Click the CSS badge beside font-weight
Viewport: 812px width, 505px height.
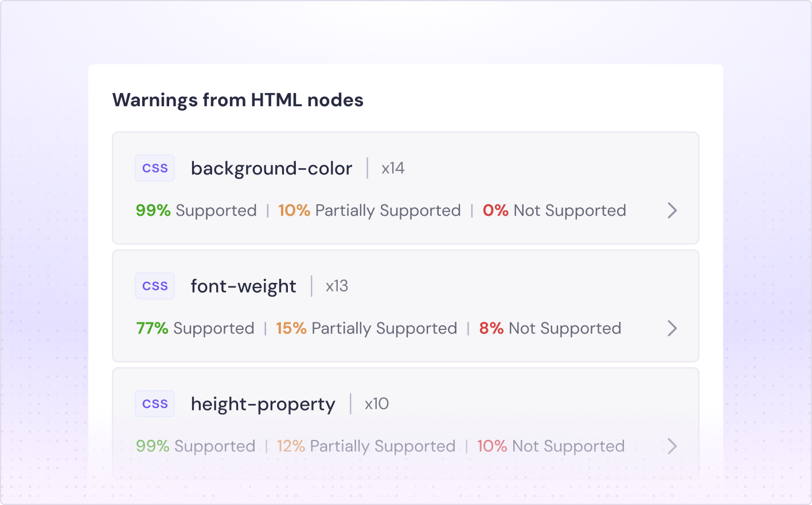(155, 286)
